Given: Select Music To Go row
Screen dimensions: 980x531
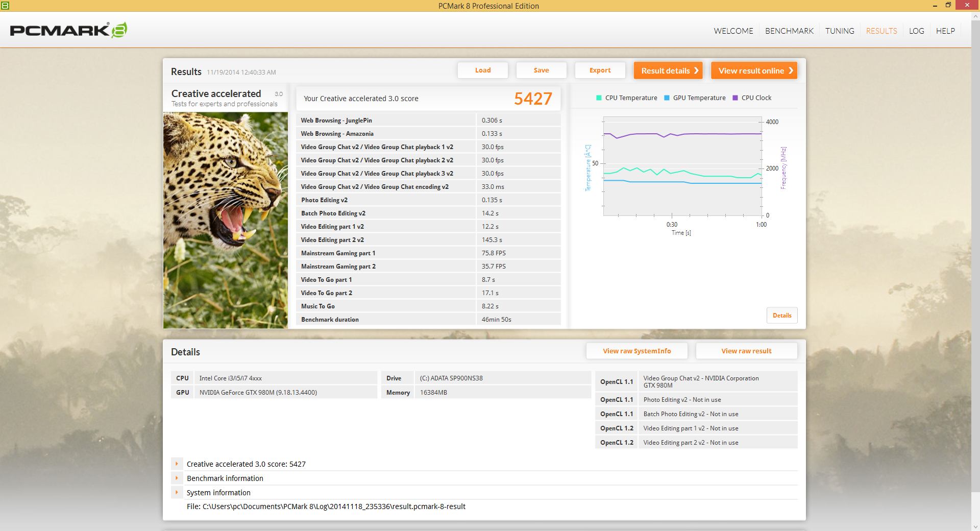Looking at the screenshot, I should pos(428,306).
